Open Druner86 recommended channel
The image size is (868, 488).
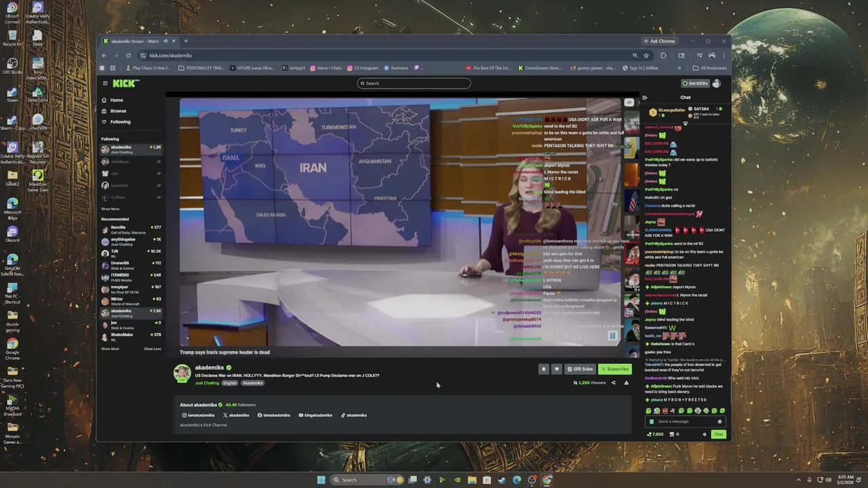point(131,264)
